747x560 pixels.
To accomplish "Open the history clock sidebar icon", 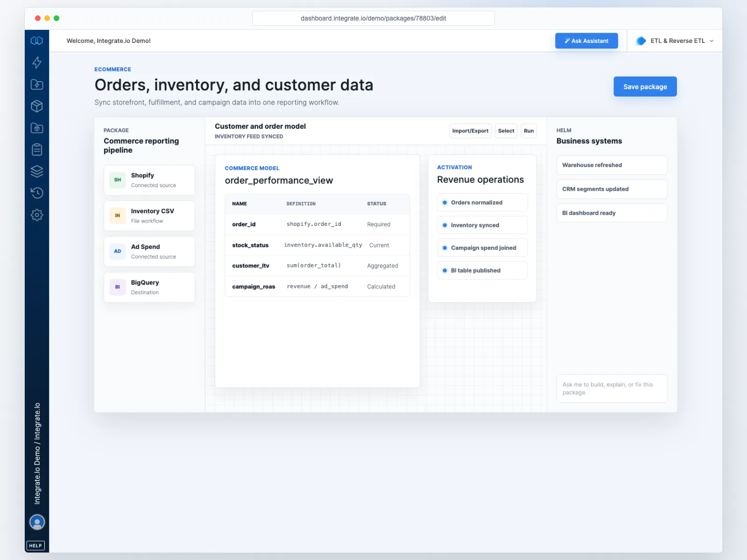I will pyautogui.click(x=37, y=193).
